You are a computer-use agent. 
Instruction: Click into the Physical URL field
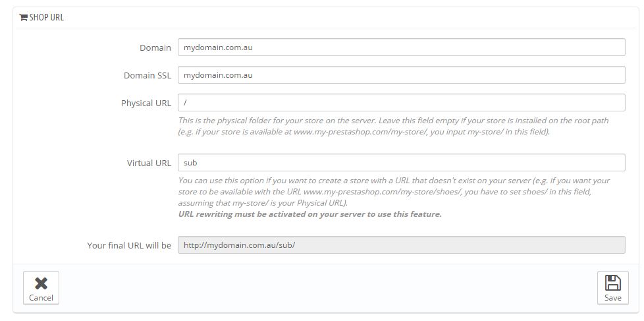click(x=401, y=103)
